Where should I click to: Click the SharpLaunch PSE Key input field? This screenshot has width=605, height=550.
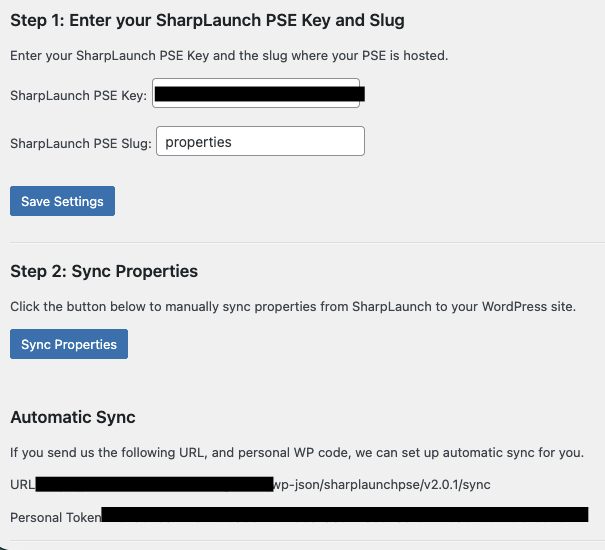256,95
